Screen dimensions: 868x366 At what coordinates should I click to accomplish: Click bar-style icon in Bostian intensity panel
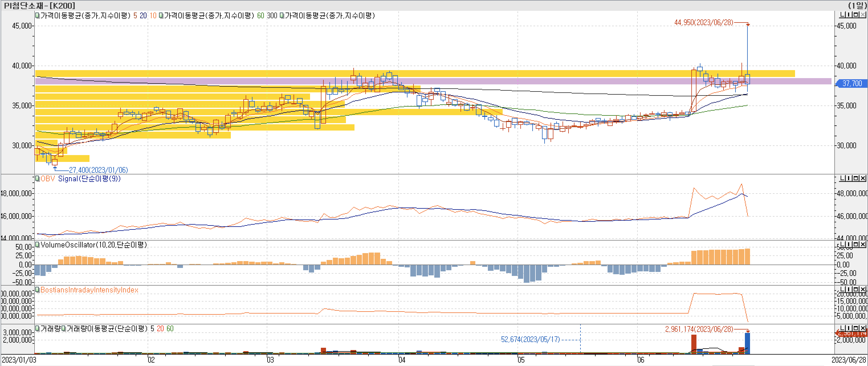pyautogui.click(x=849, y=290)
